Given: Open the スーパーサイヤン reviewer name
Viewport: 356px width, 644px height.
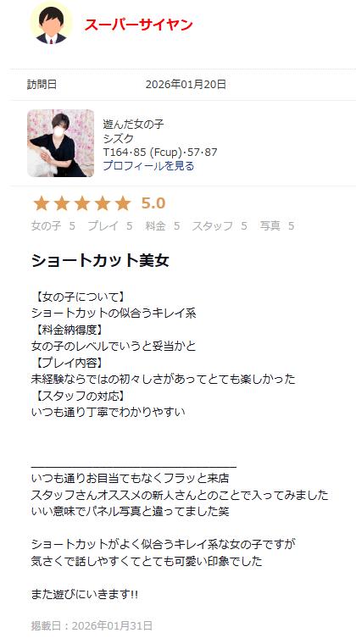Looking at the screenshot, I should 138,25.
